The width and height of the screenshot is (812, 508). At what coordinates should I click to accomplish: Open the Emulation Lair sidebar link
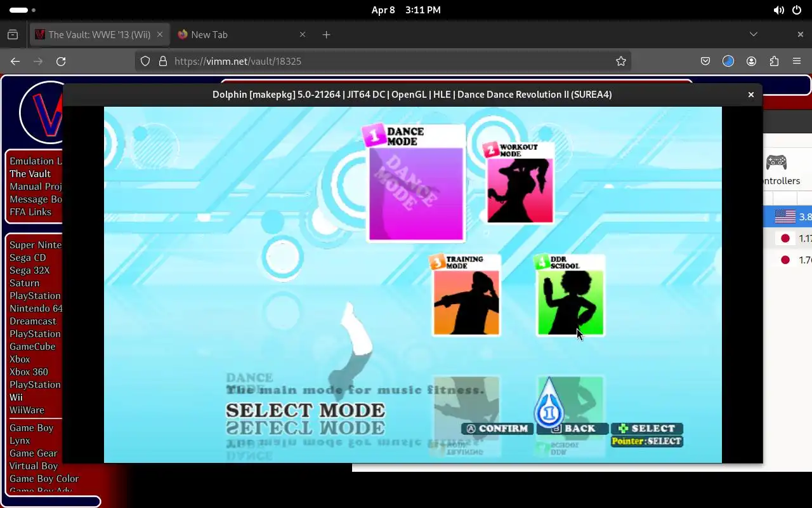click(36, 161)
